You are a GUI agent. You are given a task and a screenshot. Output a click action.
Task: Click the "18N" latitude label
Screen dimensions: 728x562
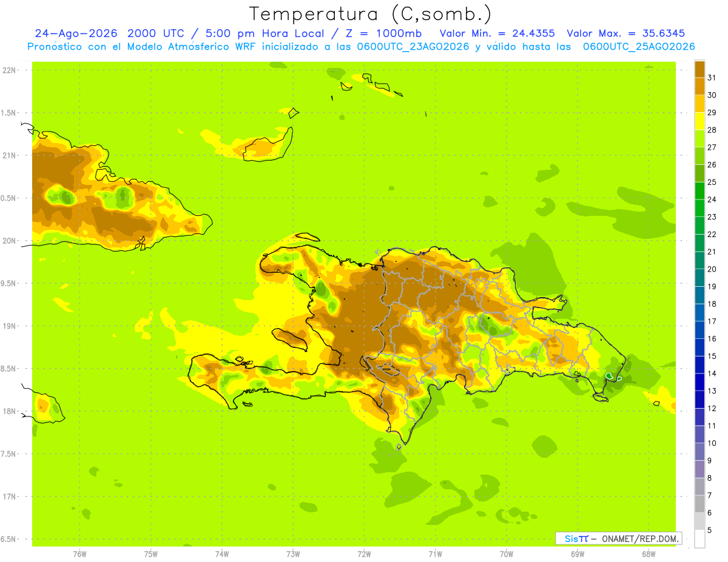pos(10,411)
